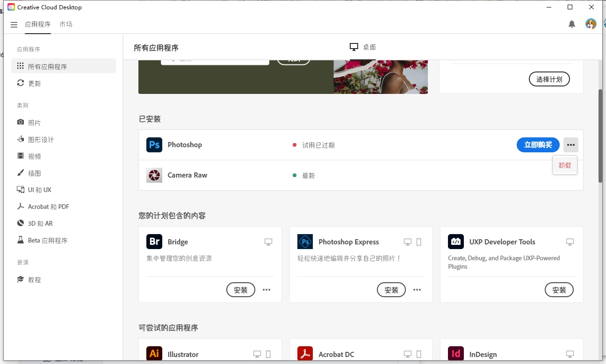Click the promotional banner photo

coord(381,77)
